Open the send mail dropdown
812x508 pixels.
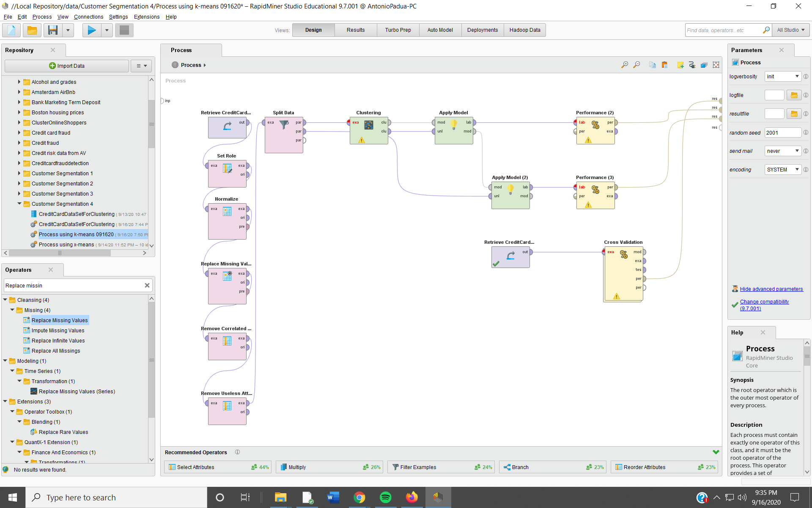782,151
